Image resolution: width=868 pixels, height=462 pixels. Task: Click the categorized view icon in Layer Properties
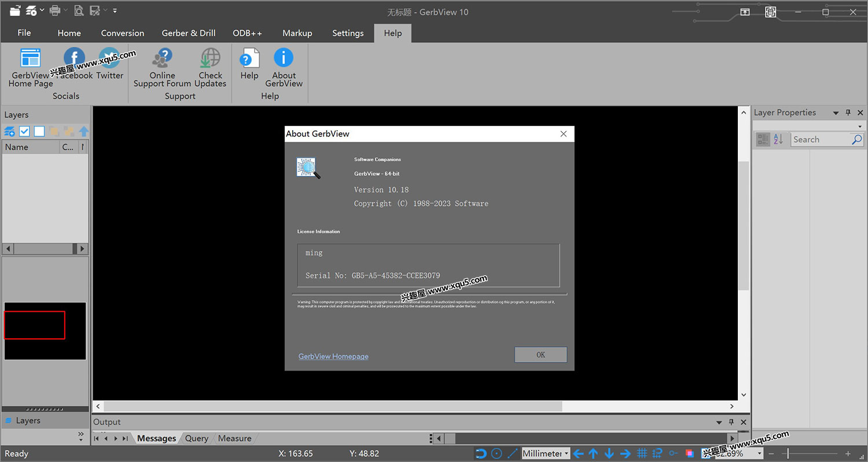tap(763, 139)
